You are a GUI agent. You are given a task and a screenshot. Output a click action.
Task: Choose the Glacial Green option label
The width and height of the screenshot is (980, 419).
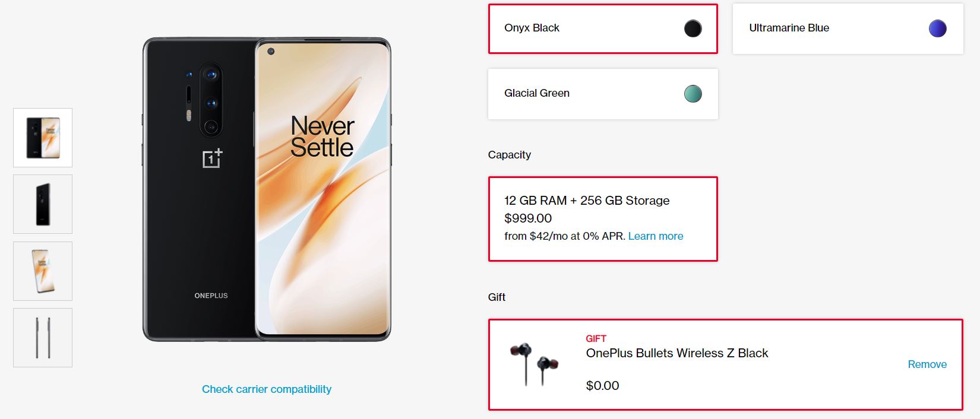(x=536, y=93)
